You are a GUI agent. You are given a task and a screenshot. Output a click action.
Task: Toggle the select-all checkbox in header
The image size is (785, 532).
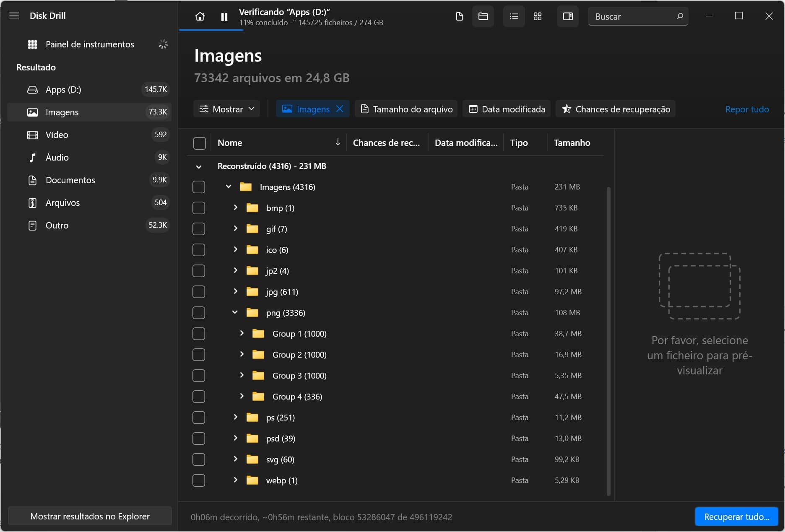[x=200, y=143]
